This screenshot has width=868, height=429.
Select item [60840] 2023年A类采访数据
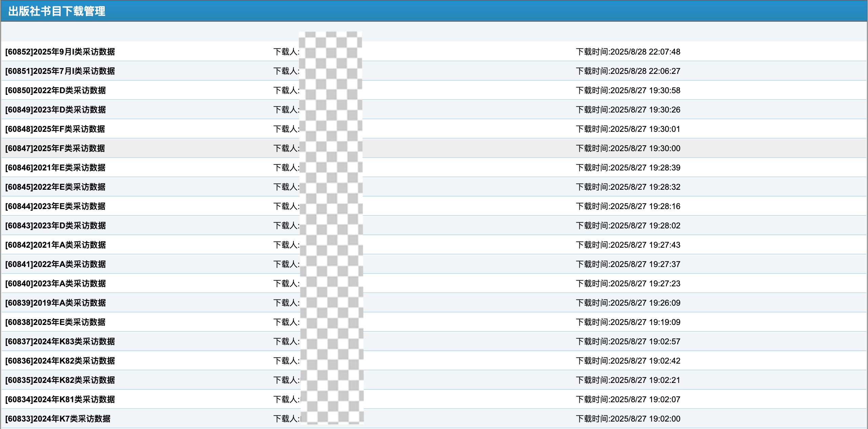coord(56,284)
